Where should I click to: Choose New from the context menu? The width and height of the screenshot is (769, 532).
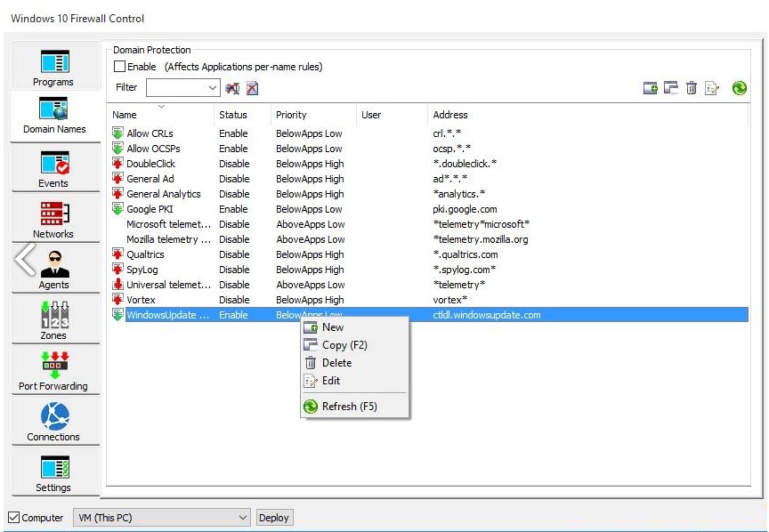tap(354, 327)
